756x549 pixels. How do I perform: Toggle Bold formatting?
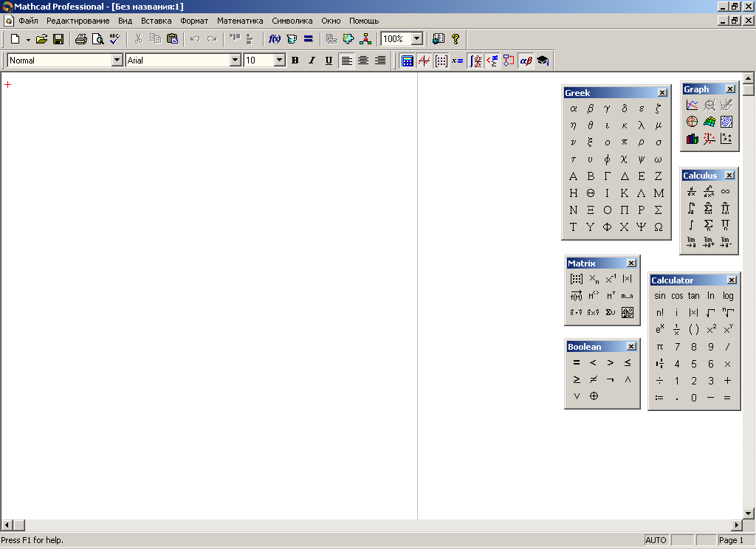295,61
